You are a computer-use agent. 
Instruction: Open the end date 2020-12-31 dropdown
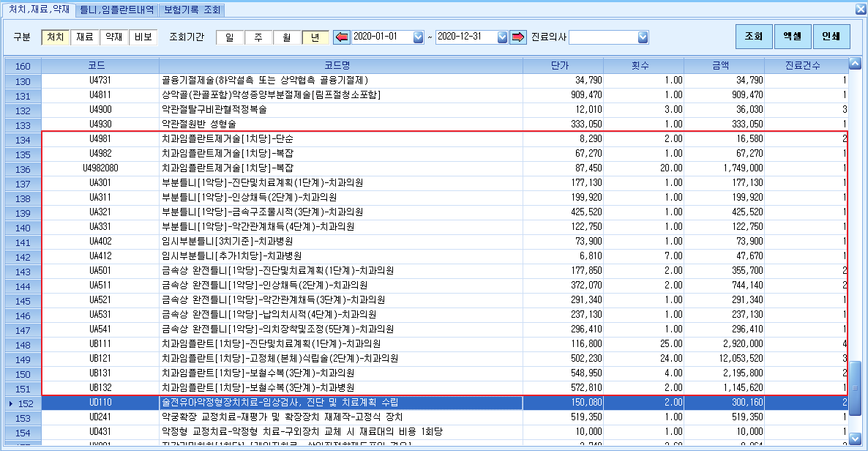coord(502,37)
